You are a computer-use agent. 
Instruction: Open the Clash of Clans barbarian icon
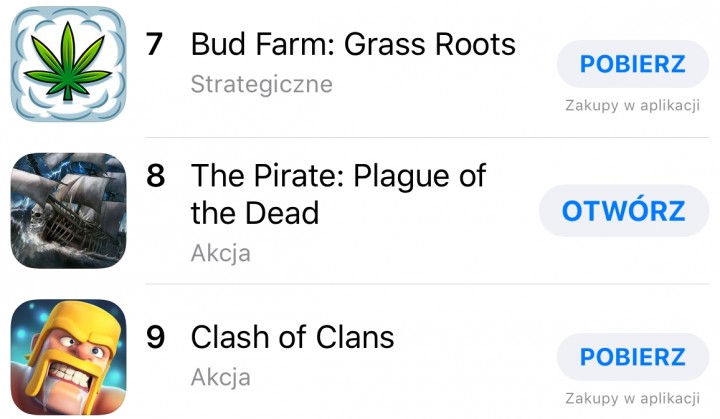[68, 357]
